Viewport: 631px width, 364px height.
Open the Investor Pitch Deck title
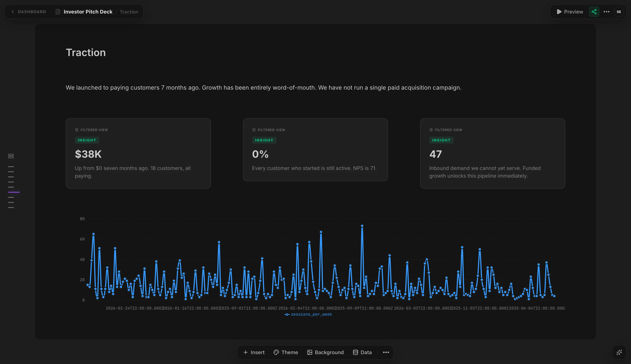(88, 12)
